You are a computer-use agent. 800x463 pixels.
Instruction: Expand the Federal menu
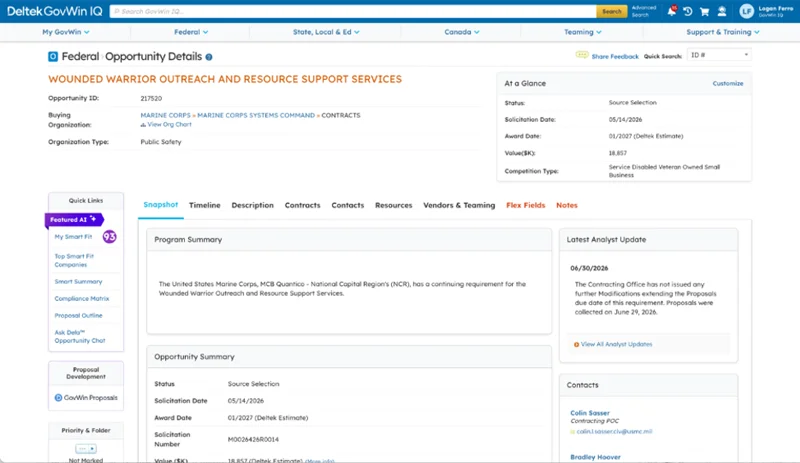click(x=191, y=32)
